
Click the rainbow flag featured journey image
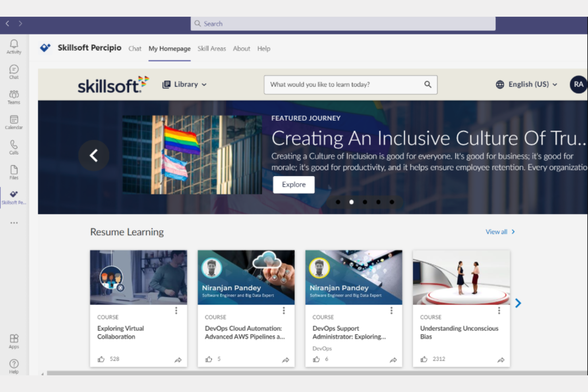(x=192, y=155)
